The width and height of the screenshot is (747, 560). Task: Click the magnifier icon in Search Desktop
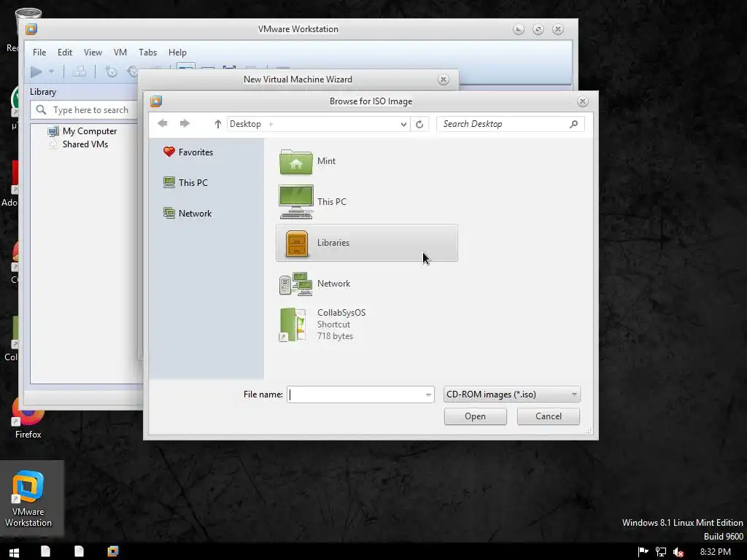pyautogui.click(x=573, y=124)
